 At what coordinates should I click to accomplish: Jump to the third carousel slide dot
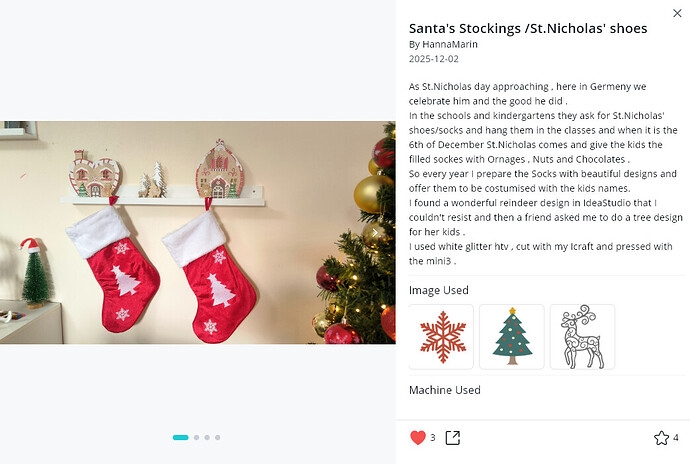(x=207, y=437)
